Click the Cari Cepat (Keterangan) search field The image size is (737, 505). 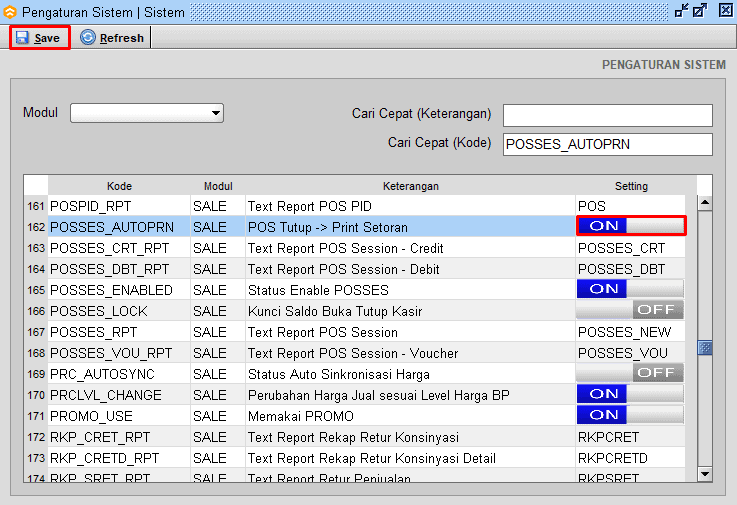[608, 115]
